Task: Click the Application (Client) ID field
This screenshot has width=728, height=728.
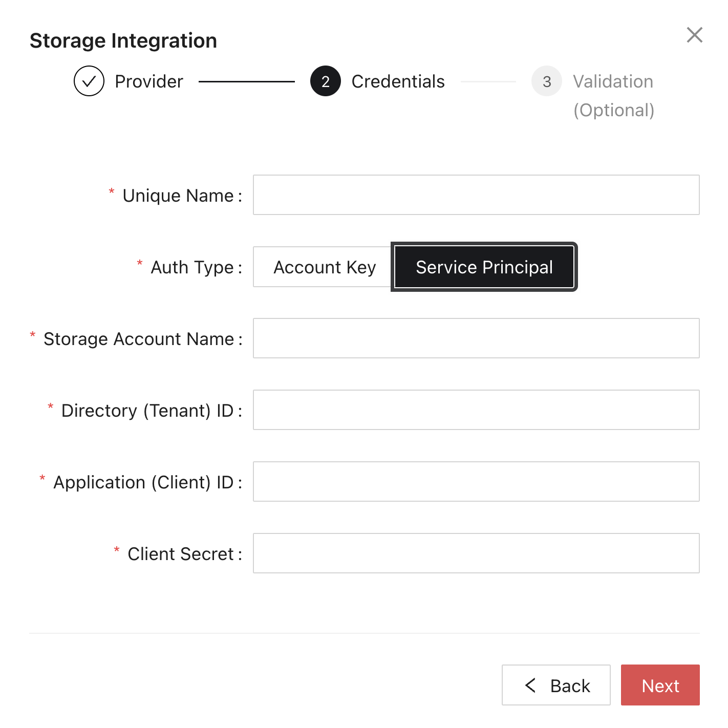Action: [x=476, y=482]
